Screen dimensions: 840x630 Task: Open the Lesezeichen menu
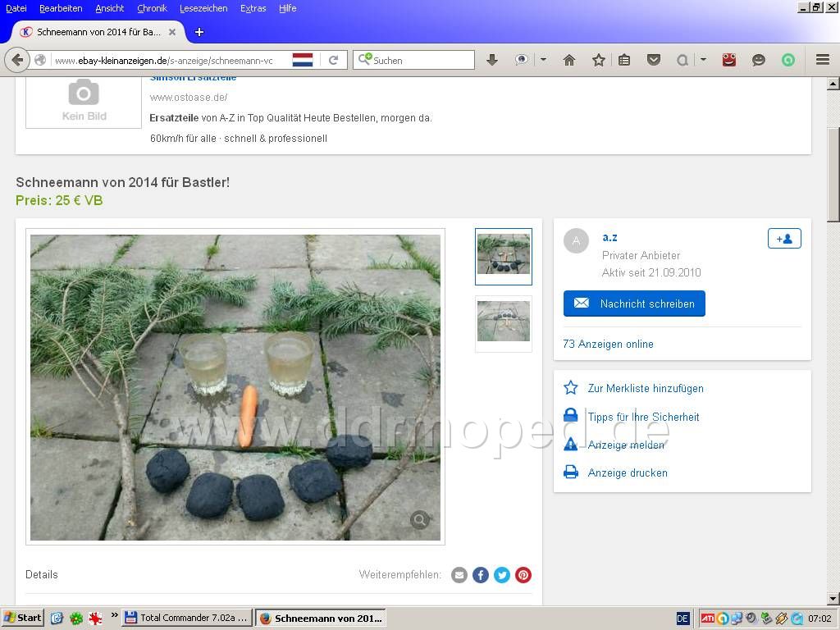(x=203, y=8)
